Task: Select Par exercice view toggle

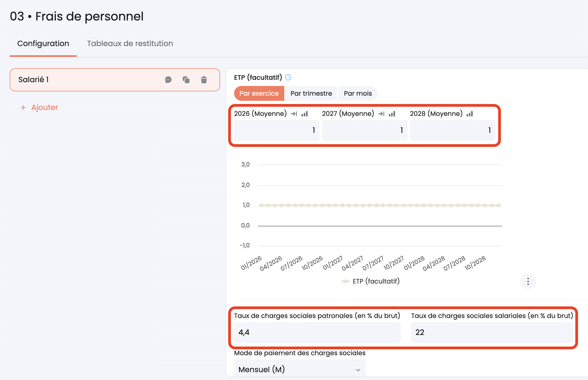Action: click(259, 94)
